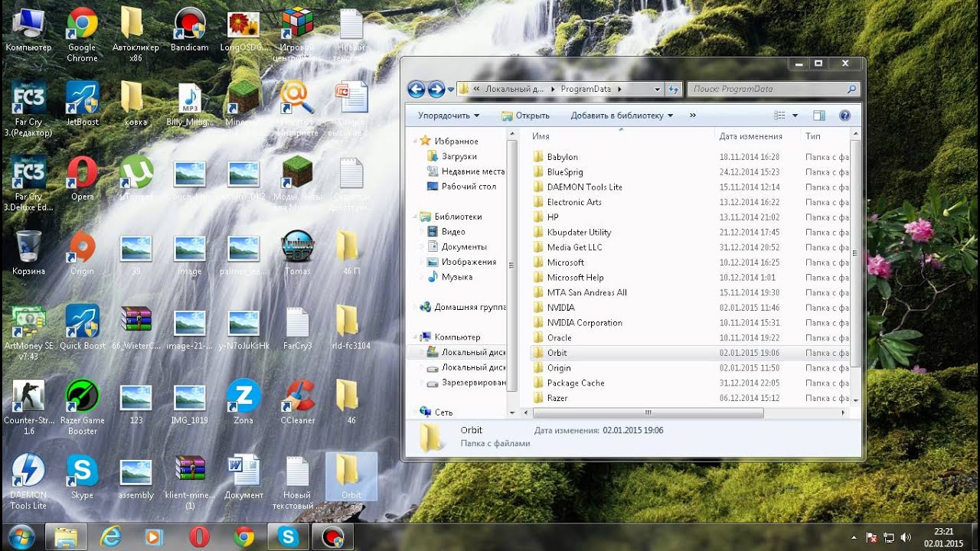980x551 pixels.
Task: Select the JetBoost desktop shortcut
Action: (82, 104)
